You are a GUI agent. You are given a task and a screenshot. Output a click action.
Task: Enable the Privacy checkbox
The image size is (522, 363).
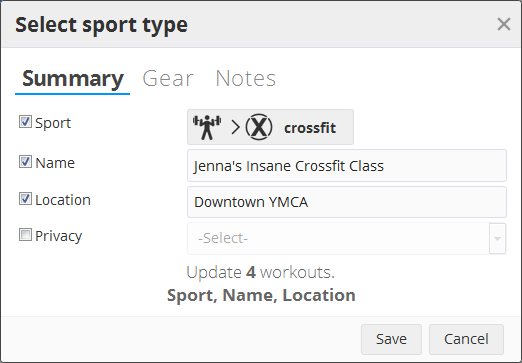25,235
